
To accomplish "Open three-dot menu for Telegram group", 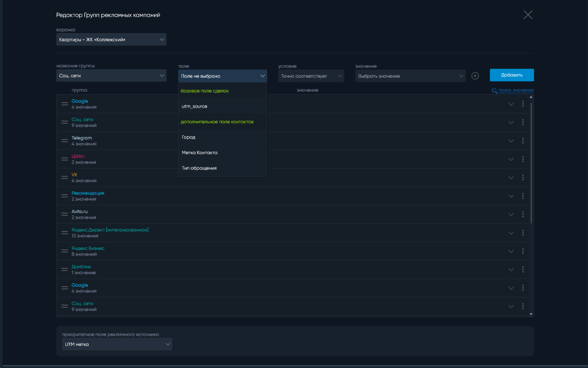I will click(523, 141).
